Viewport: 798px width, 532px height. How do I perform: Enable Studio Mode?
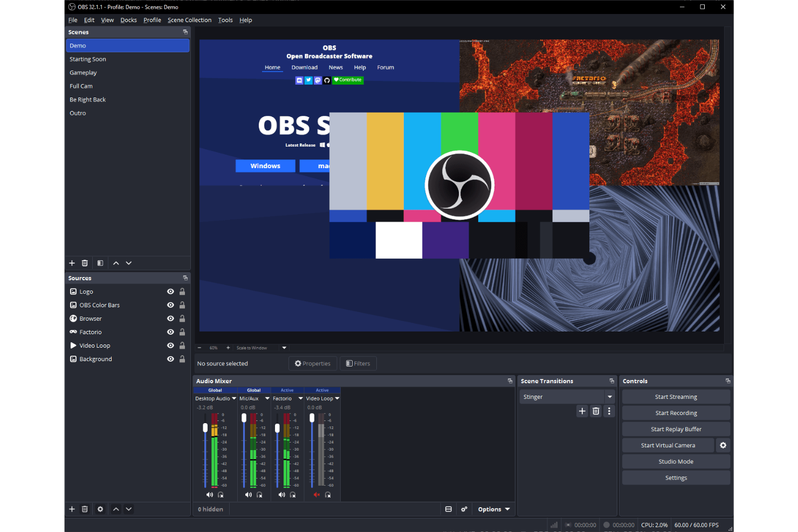[676, 461]
